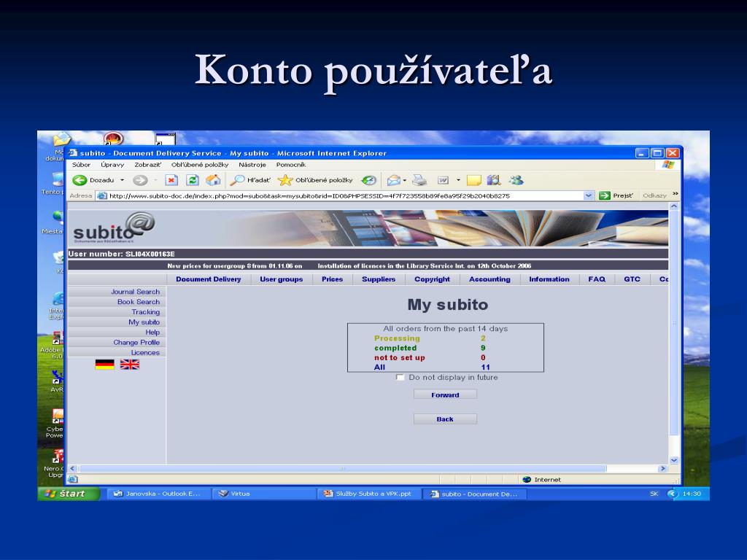Expand the Mail icon dropdown arrow
This screenshot has height=560, width=747.
(x=404, y=180)
